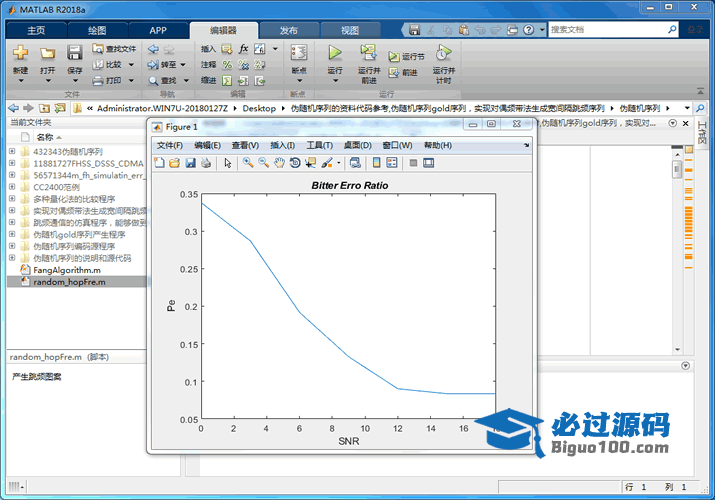Viewport: 715px width, 500px height.
Task: Open Figure 1 Help 帮助(H) menu
Action: click(x=438, y=145)
